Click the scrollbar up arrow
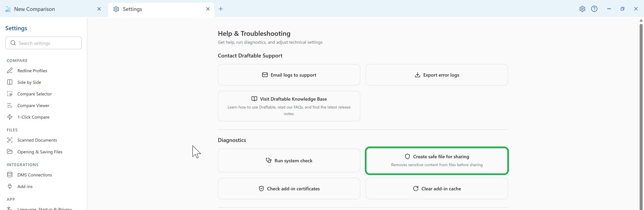644x210 pixels. 641,20
